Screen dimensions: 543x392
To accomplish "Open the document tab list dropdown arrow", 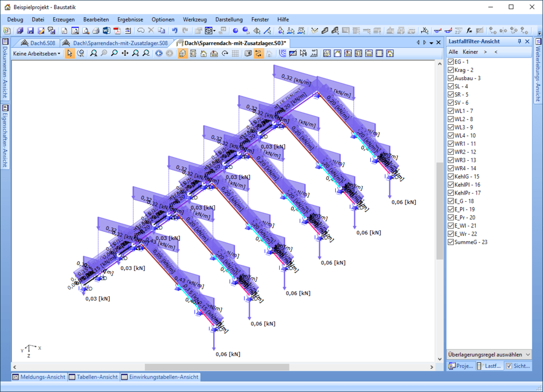I will (x=432, y=42).
